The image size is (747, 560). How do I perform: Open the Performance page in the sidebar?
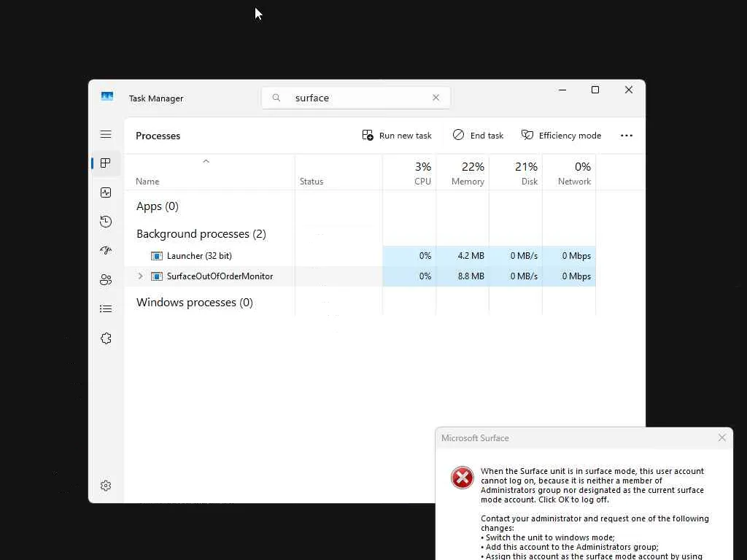106,192
